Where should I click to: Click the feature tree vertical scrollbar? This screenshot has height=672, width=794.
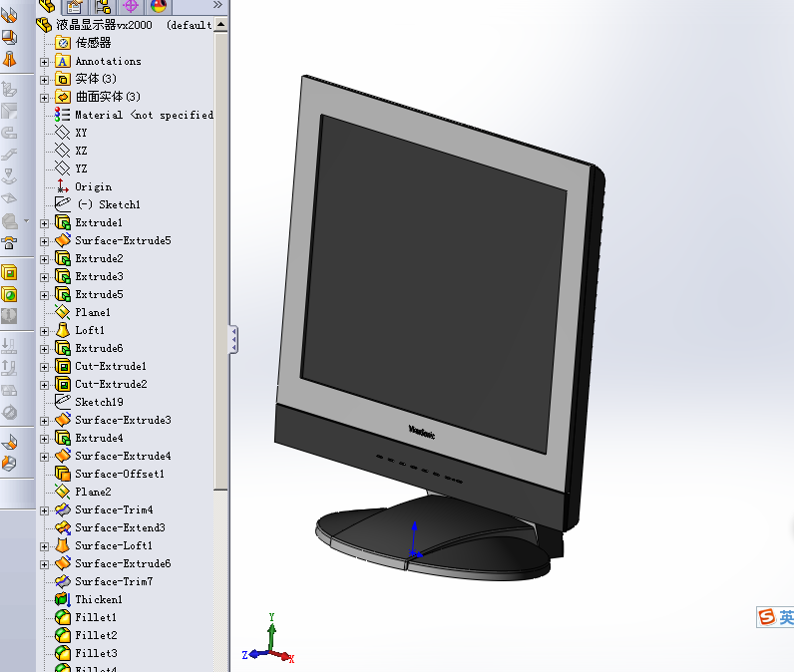[x=220, y=260]
